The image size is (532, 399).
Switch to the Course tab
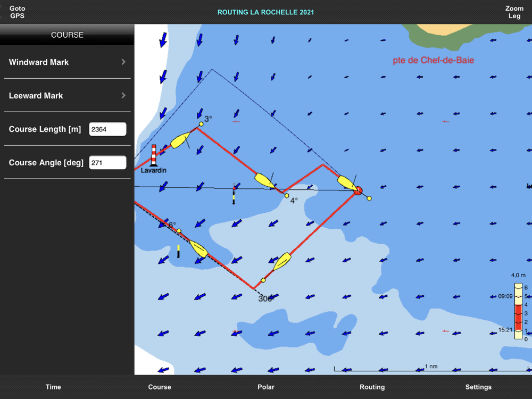(x=160, y=387)
